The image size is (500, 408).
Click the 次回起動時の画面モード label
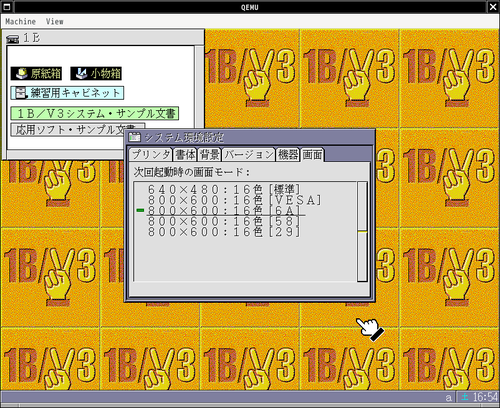192,172
